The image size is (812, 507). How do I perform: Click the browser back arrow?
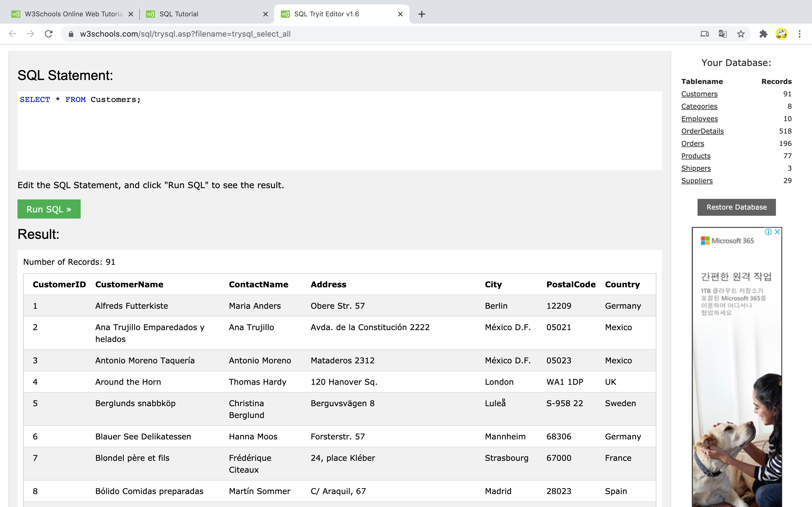click(x=12, y=34)
